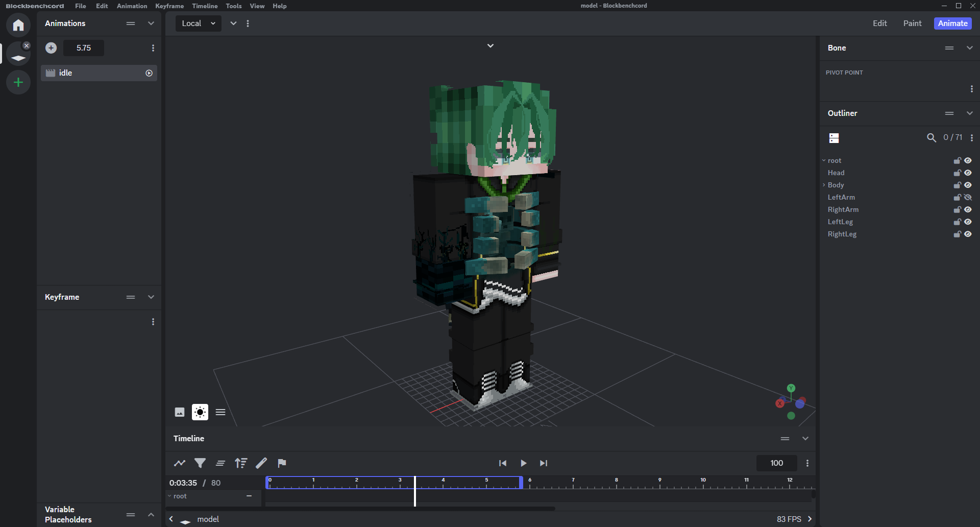
Task: Expand the Body group in outliner
Action: [824, 185]
